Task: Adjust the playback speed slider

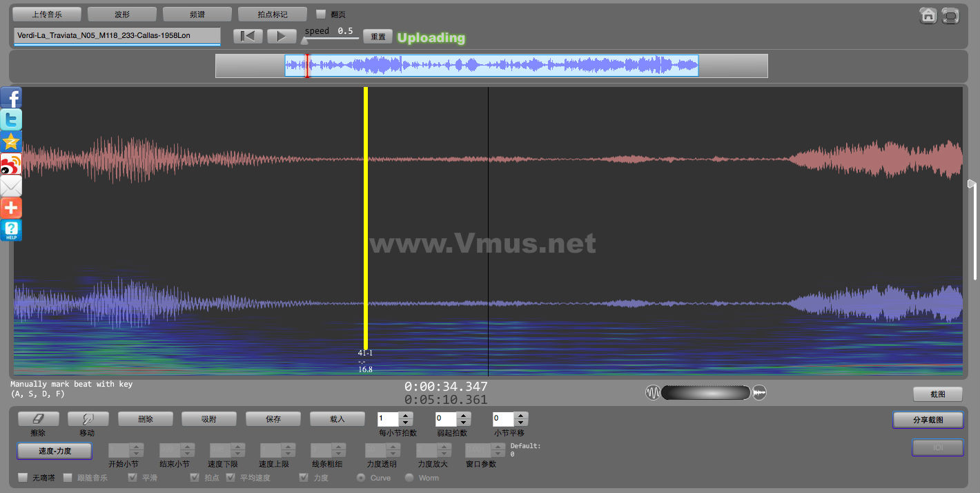Action: [304, 39]
